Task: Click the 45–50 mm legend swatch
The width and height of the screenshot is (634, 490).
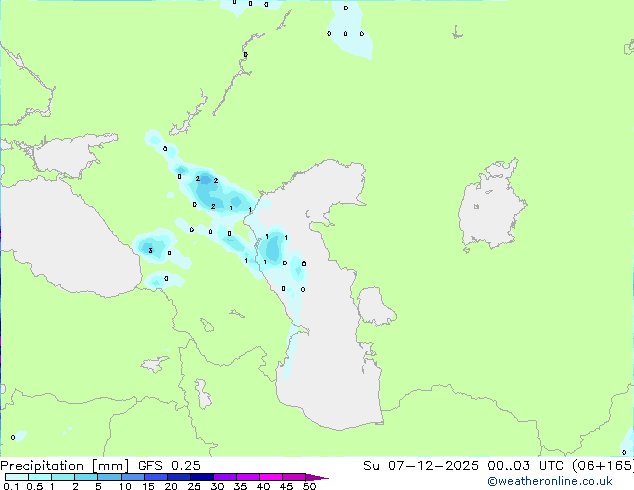Action: click(294, 477)
